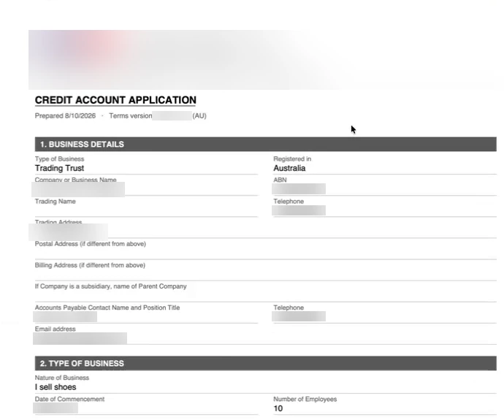Click the 'Billing Address (if different from above)' label
The width and height of the screenshot is (504, 420).
tap(90, 265)
